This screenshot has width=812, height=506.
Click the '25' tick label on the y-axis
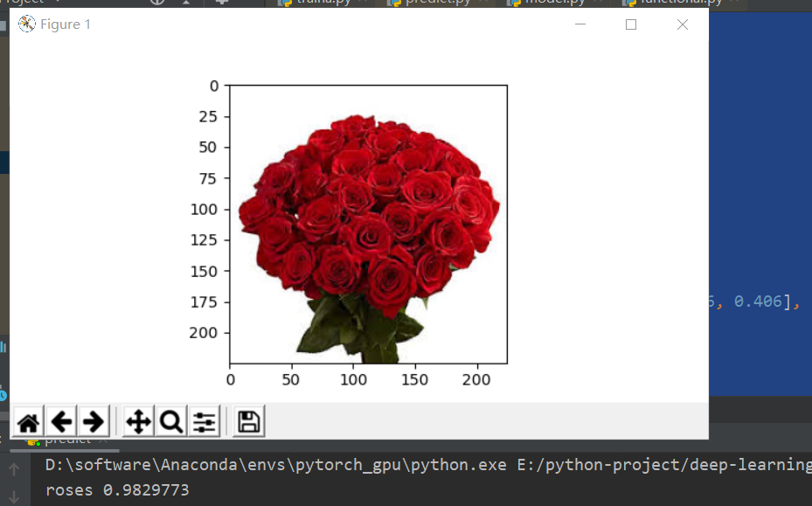tap(208, 116)
